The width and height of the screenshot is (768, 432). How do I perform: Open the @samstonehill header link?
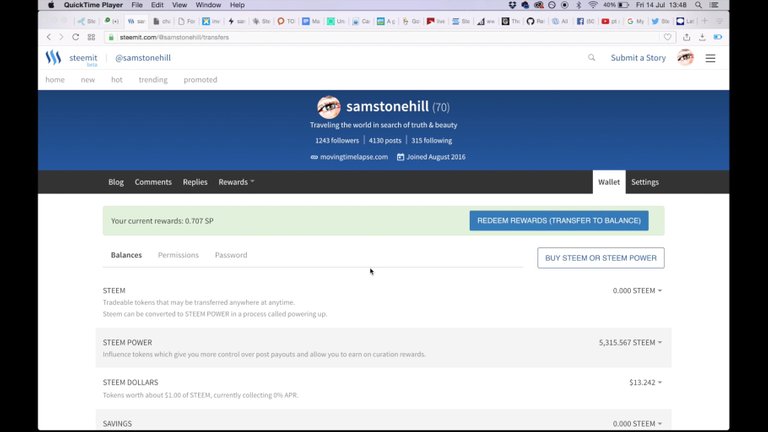click(143, 58)
